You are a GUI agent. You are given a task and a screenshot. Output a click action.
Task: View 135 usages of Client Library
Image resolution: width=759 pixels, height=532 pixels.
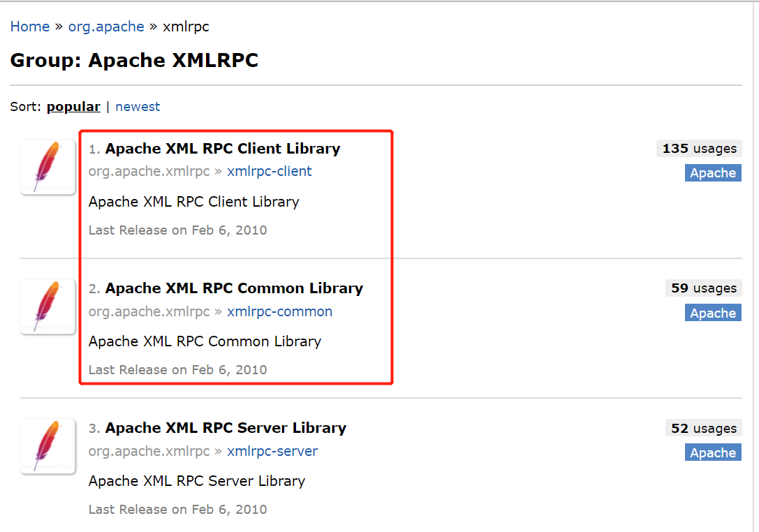point(699,149)
